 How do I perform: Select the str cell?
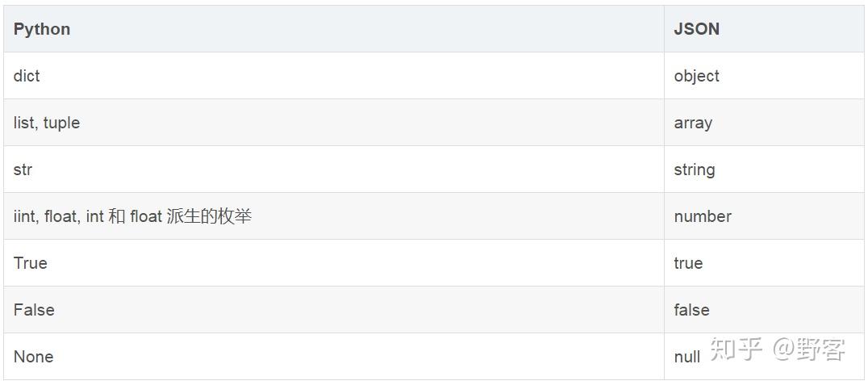coord(23,169)
